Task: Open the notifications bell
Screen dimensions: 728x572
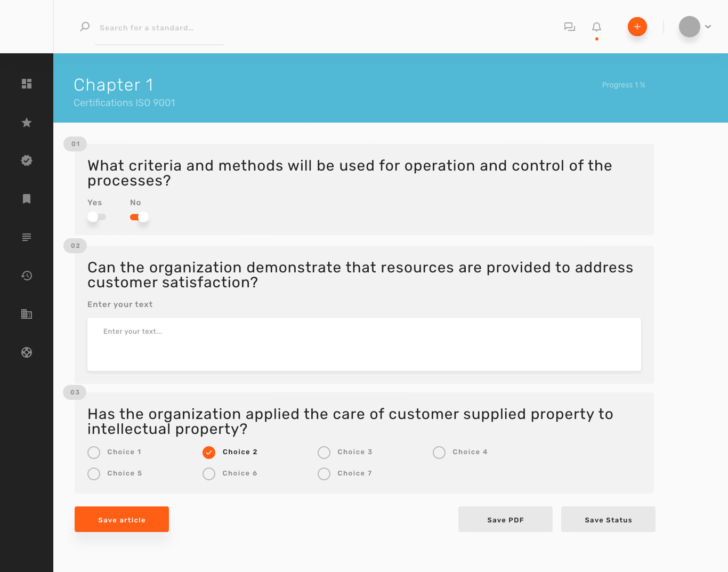Action: (x=596, y=27)
